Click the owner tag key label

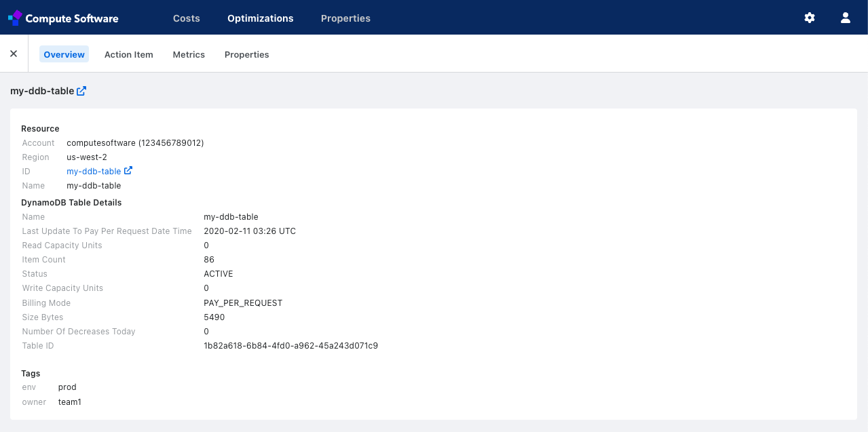tap(34, 402)
